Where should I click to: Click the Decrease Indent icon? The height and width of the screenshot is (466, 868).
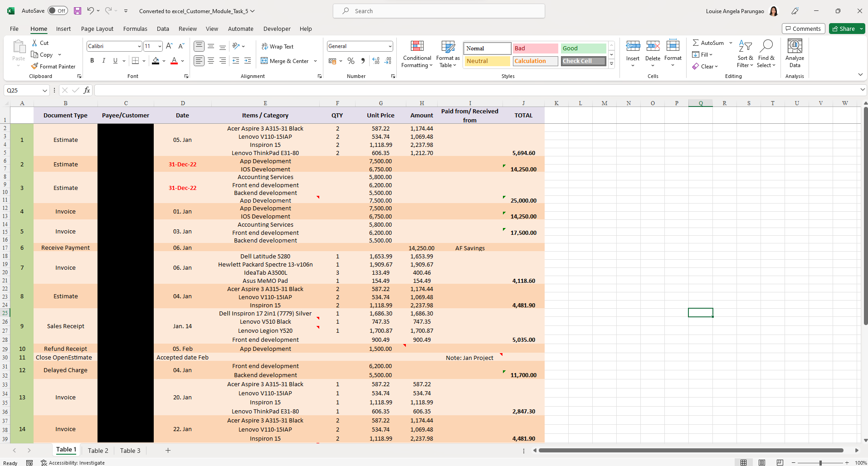pyautogui.click(x=236, y=61)
